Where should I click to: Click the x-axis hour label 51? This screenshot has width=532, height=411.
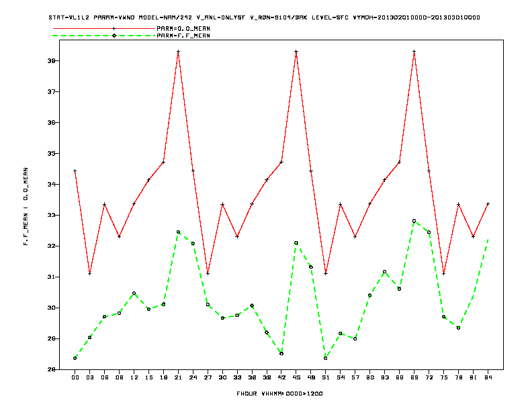point(326,377)
